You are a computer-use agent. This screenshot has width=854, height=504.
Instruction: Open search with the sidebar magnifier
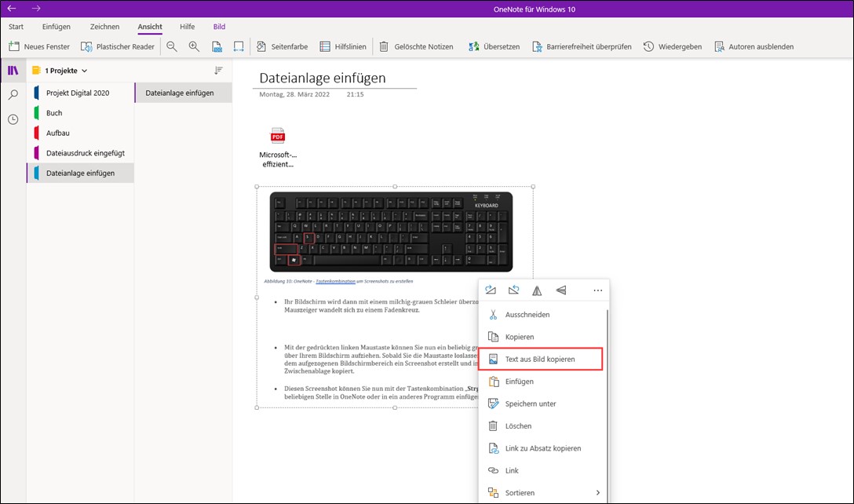pos(13,95)
